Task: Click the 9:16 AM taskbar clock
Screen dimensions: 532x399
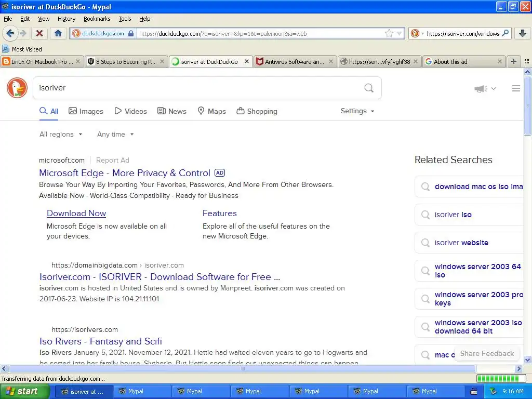Action: point(513,392)
